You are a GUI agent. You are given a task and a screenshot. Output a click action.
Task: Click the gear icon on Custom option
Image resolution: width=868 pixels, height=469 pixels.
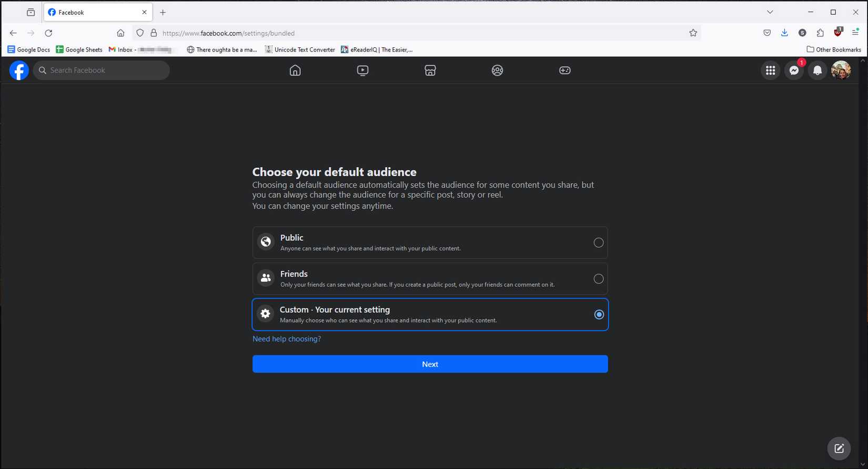coord(266,314)
